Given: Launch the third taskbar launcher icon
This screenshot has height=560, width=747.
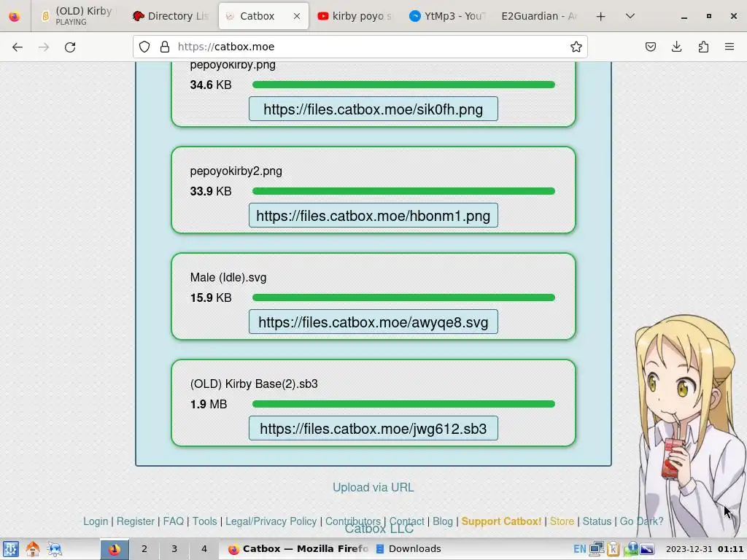Looking at the screenshot, I should (54, 549).
